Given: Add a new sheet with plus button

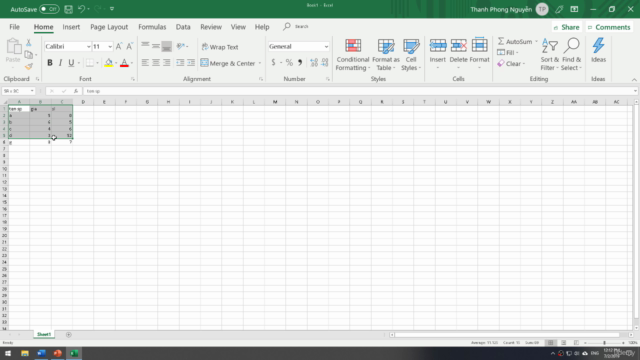Looking at the screenshot, I should point(69,335).
